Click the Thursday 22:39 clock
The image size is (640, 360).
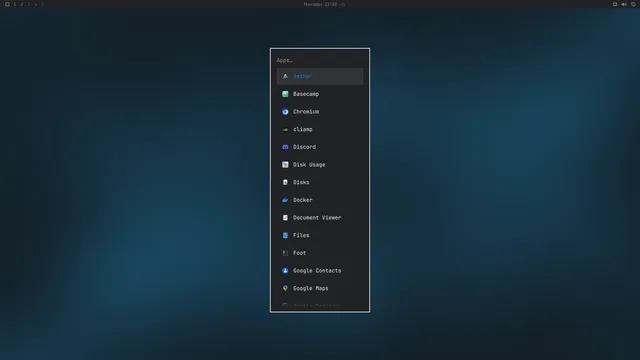click(x=320, y=4)
